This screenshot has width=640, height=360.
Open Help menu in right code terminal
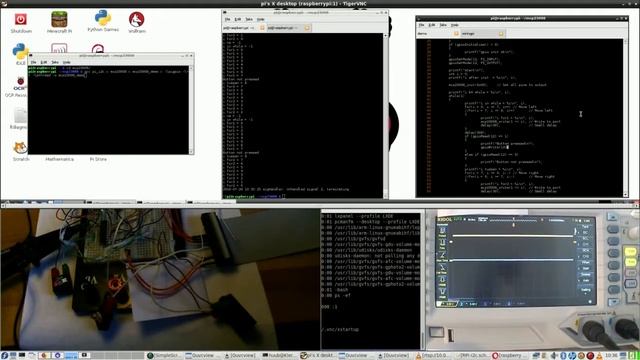tap(454, 25)
